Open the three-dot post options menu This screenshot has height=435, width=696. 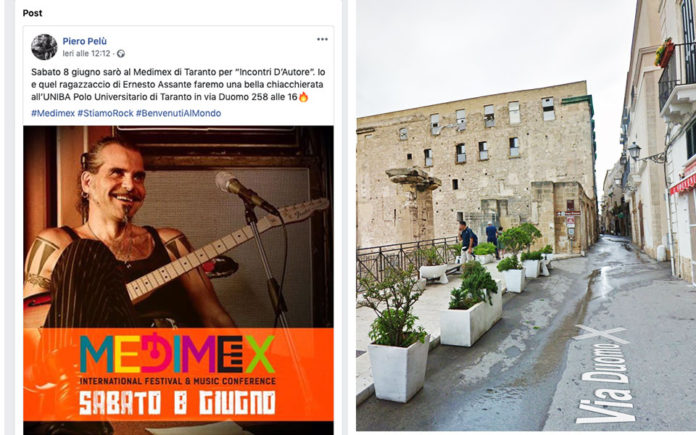(x=322, y=40)
